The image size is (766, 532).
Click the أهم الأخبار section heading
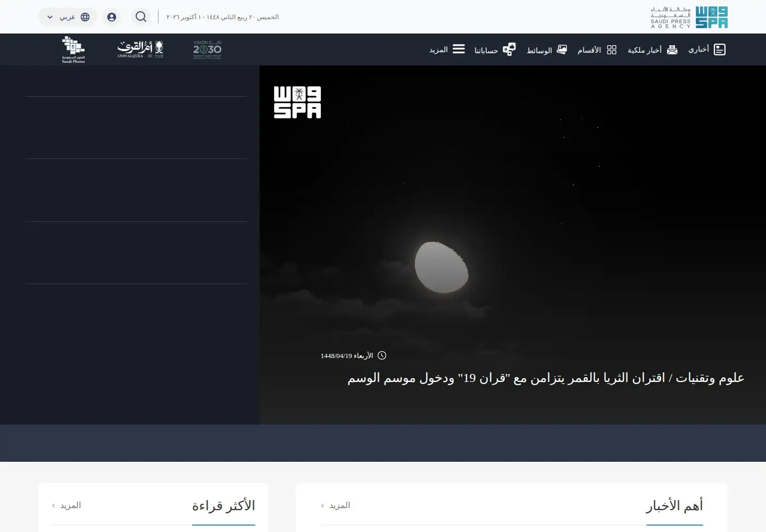tap(675, 505)
